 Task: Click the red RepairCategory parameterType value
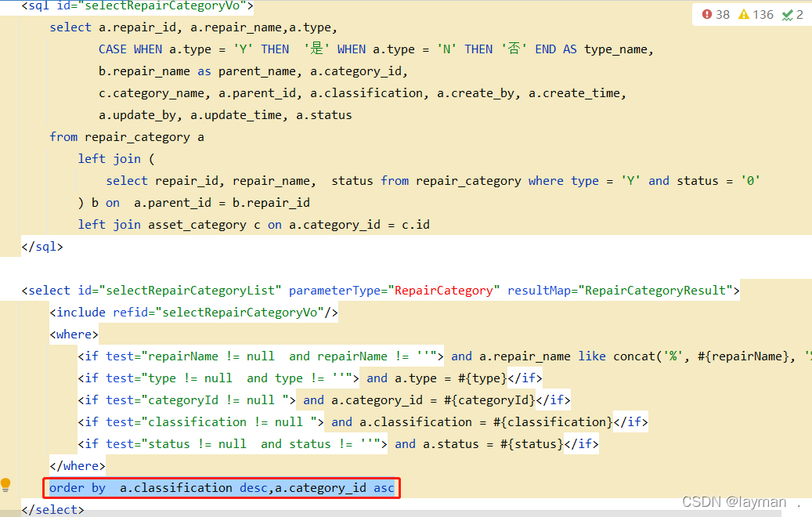click(x=444, y=291)
